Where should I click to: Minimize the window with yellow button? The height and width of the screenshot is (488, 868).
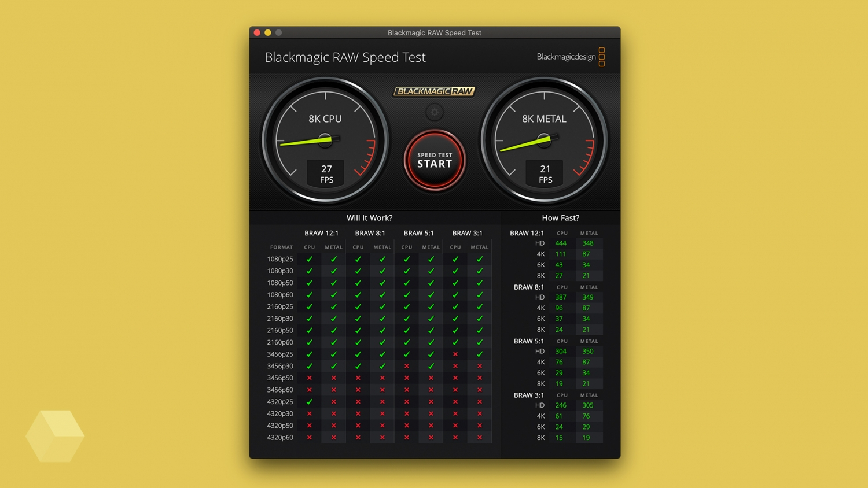point(268,32)
